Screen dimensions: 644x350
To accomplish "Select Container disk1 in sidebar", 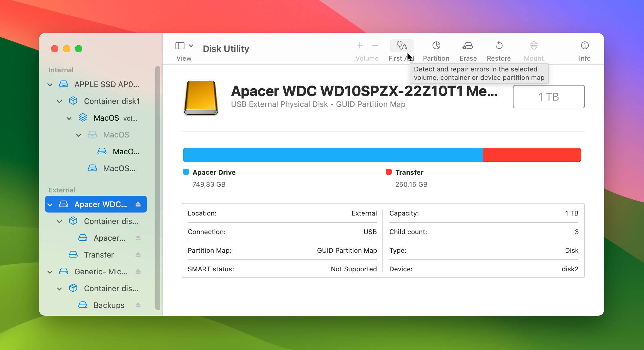I will [x=96, y=101].
